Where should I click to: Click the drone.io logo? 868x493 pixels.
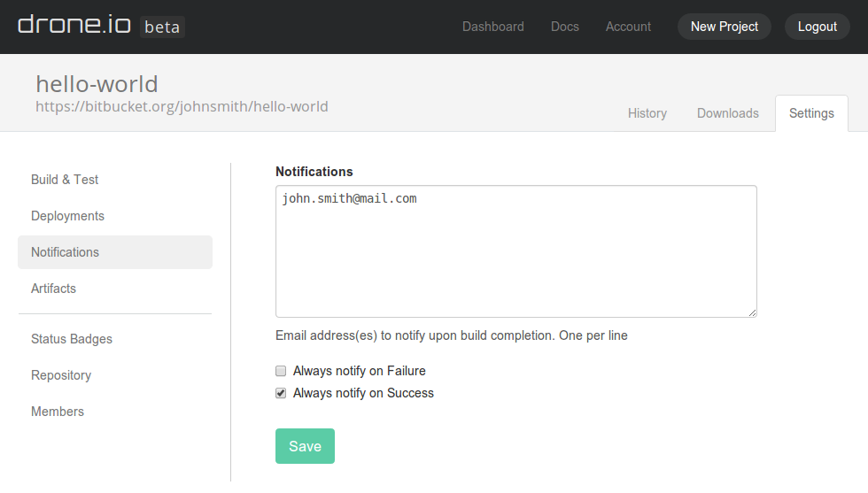point(74,25)
